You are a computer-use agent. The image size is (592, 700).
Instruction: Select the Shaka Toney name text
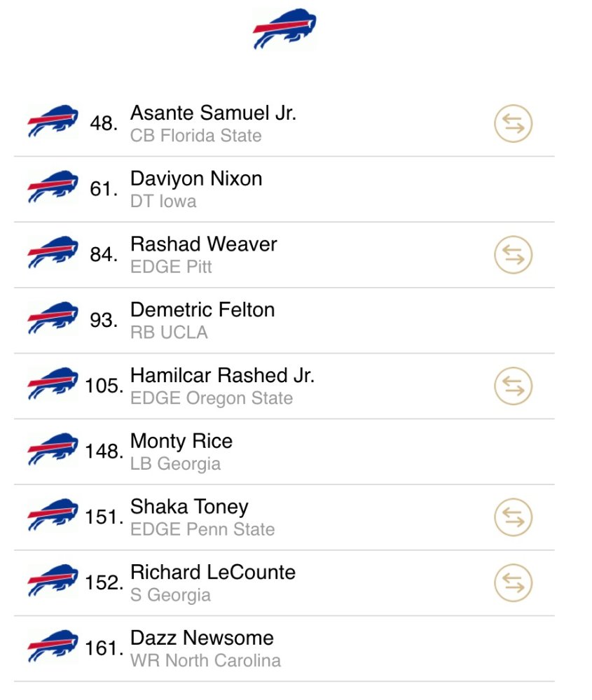click(189, 507)
